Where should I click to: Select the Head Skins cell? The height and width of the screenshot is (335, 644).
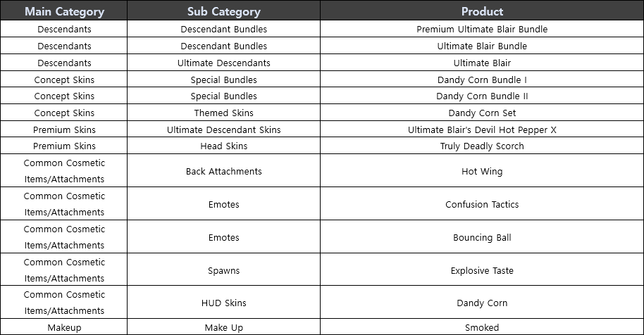pyautogui.click(x=224, y=146)
